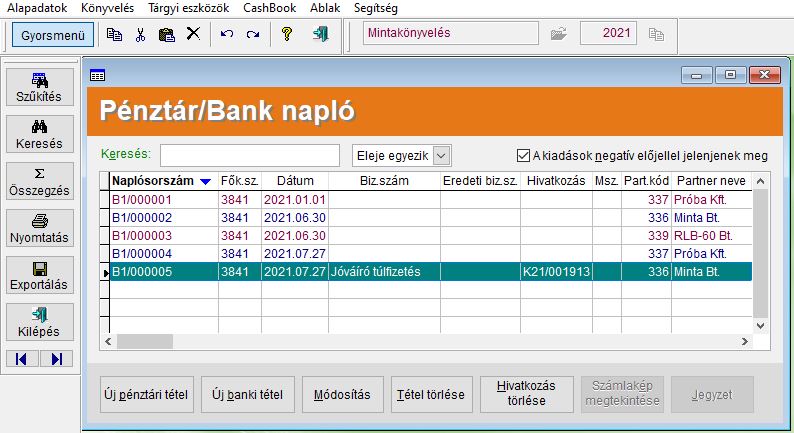Toggle negative sign for expenses checkbox
The height and width of the screenshot is (433, 794).
coord(523,155)
